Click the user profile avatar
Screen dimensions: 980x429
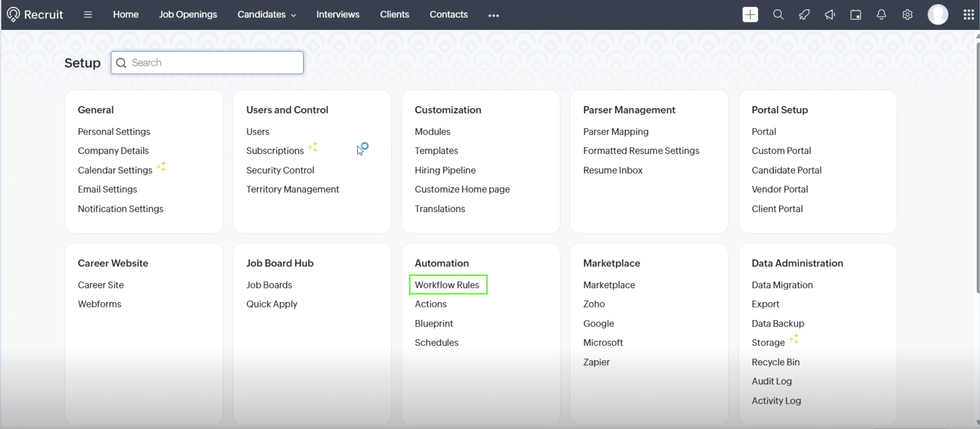coord(937,15)
